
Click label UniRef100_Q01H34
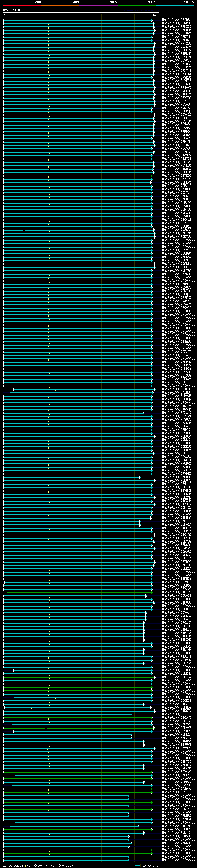pyautogui.click(x=177, y=392)
